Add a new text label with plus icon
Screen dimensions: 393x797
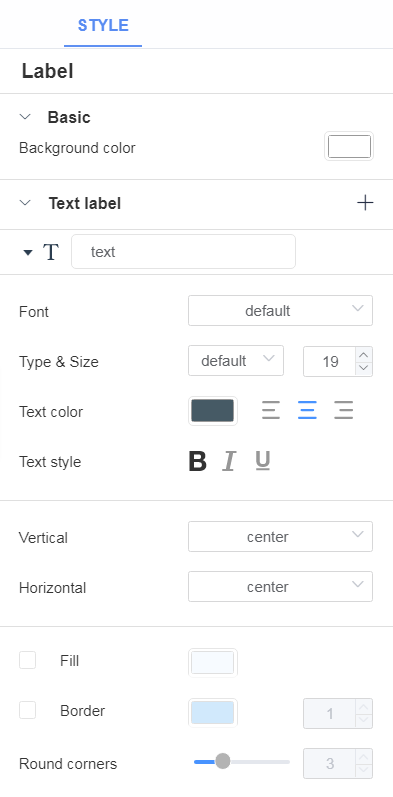coord(365,203)
